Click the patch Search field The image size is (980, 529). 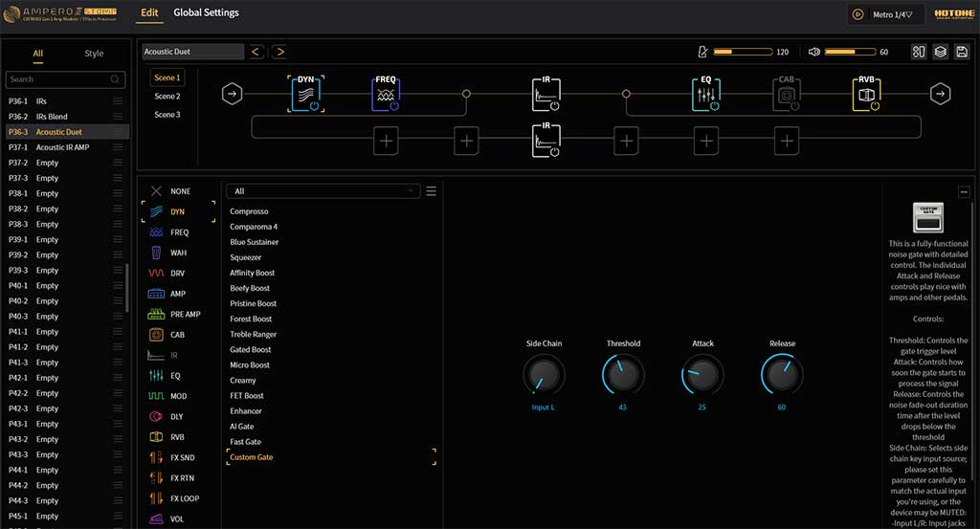(x=65, y=79)
